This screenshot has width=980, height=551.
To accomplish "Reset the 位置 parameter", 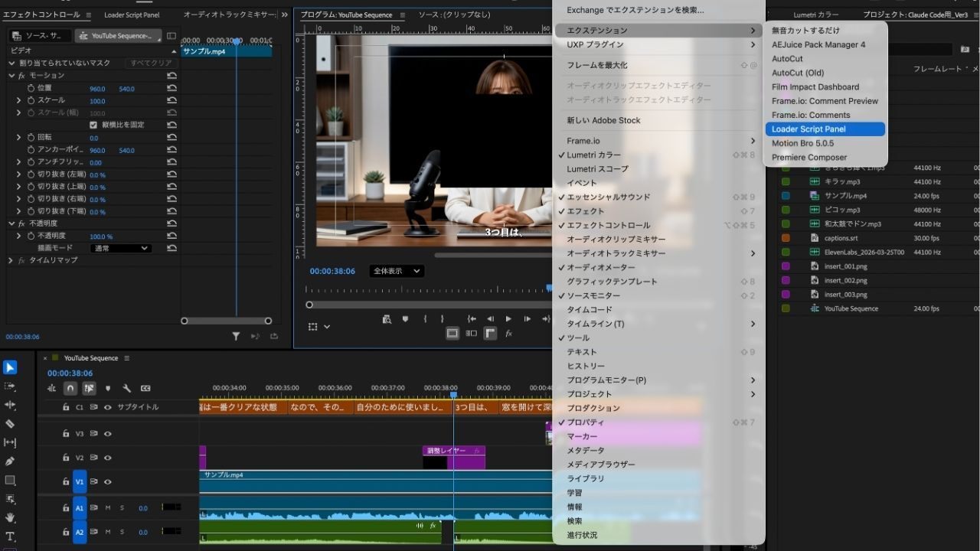I will [x=171, y=88].
